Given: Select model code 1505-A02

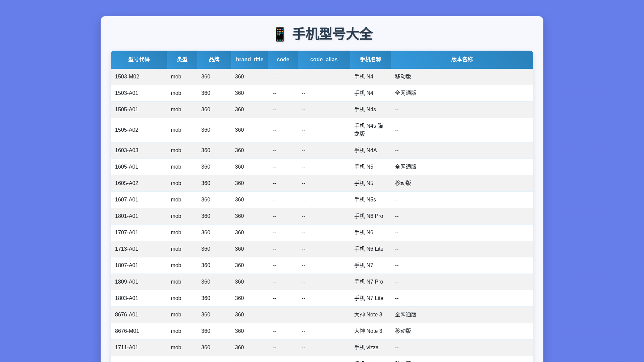Looking at the screenshot, I should pyautogui.click(x=127, y=130).
